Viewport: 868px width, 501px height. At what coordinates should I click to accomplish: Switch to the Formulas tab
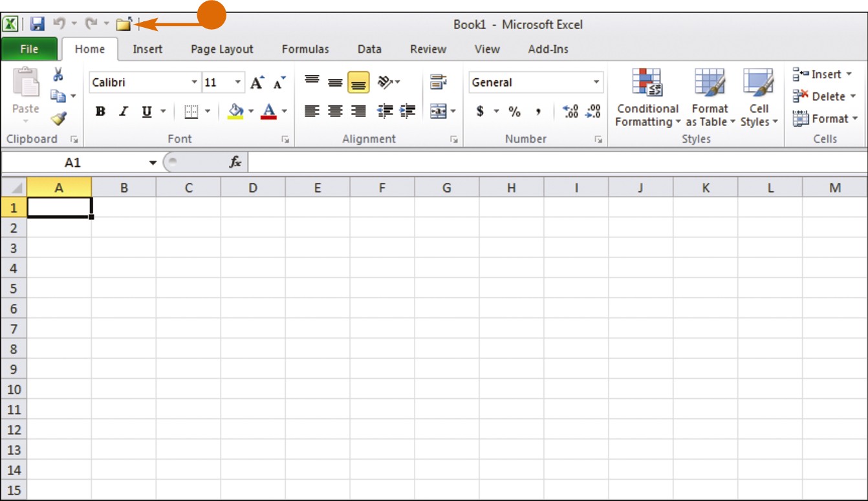305,49
